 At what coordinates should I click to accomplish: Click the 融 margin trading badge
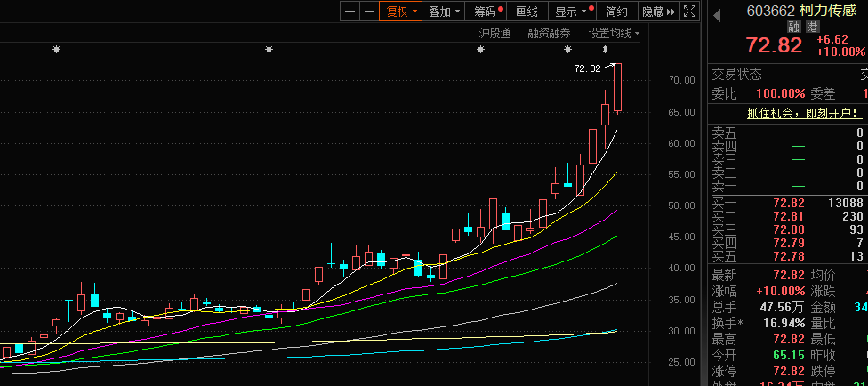[x=794, y=27]
